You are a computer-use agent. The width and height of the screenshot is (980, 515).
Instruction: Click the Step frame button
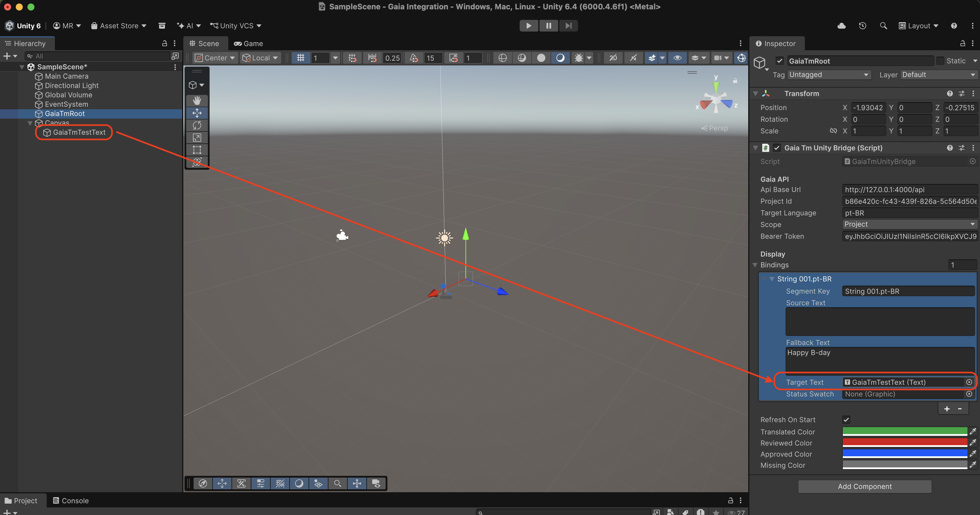pyautogui.click(x=568, y=25)
